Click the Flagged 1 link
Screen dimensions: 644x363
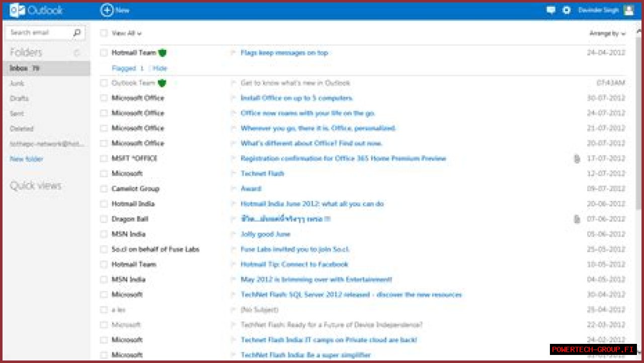pyautogui.click(x=128, y=68)
